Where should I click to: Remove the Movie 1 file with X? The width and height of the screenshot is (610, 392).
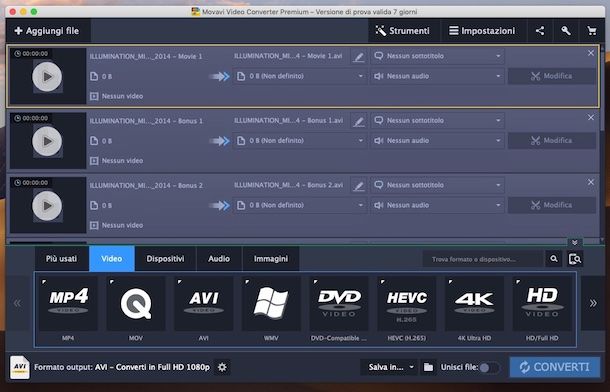(591, 53)
